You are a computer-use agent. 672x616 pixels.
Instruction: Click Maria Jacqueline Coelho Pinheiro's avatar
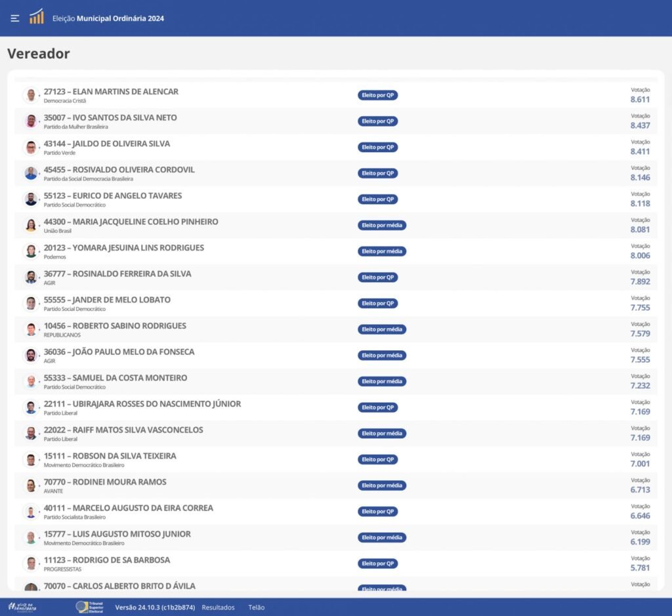click(31, 226)
